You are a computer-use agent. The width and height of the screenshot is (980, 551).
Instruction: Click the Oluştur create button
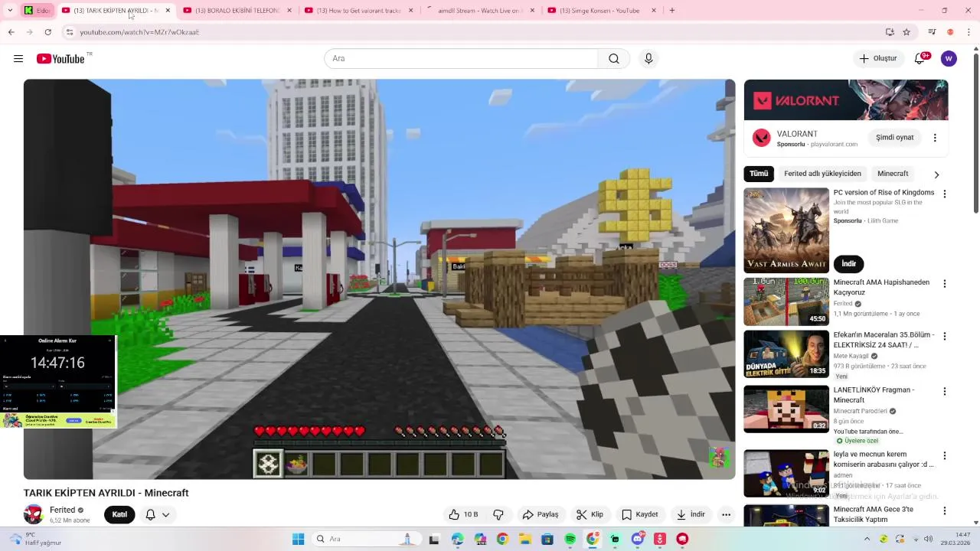877,59
